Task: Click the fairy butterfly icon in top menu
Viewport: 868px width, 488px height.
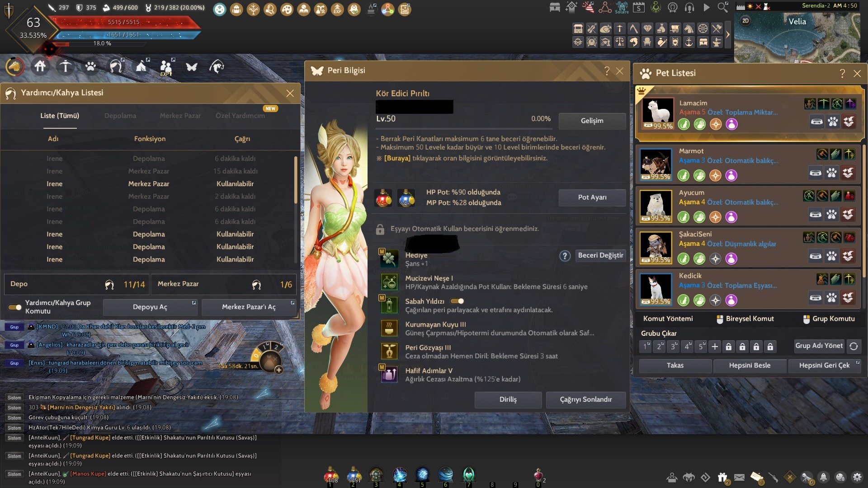Action: [192, 67]
